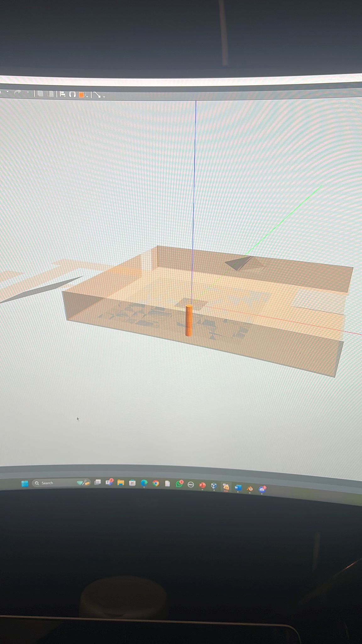This screenshot has height=644, width=362.
Task: Open Blender from the taskbar
Action: pyautogui.click(x=250, y=489)
